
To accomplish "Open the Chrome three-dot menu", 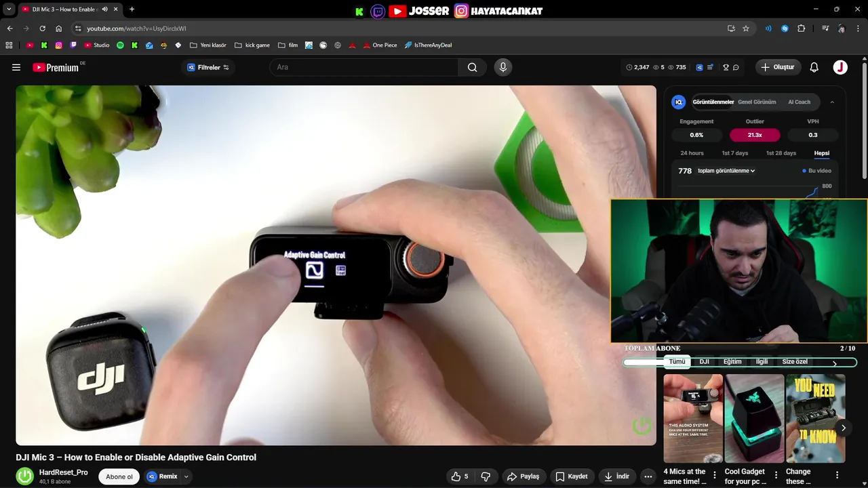I will click(x=859, y=28).
